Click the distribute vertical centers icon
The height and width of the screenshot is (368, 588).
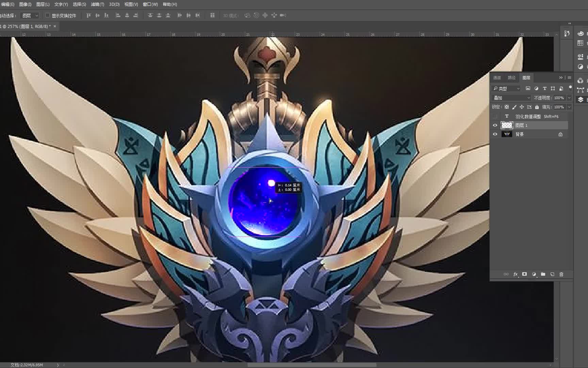tap(159, 15)
